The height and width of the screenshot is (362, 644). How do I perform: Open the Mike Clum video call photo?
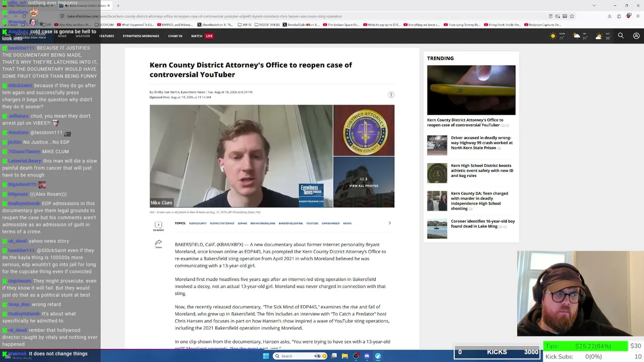coord(241,156)
